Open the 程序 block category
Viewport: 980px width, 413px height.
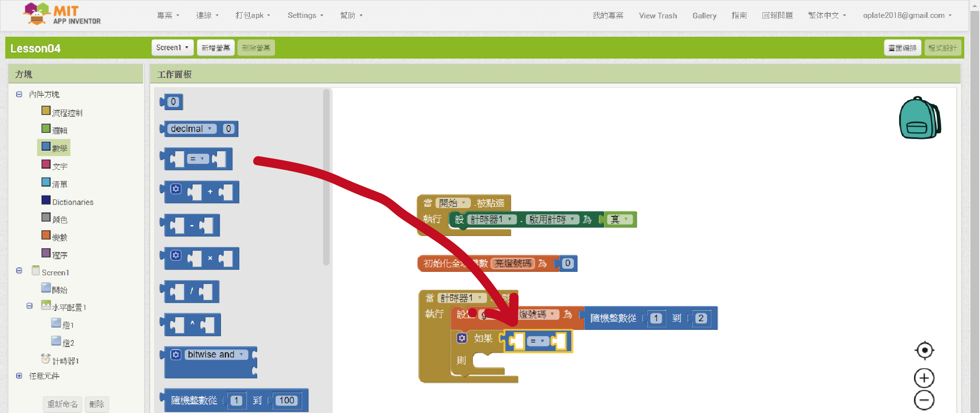point(55,255)
